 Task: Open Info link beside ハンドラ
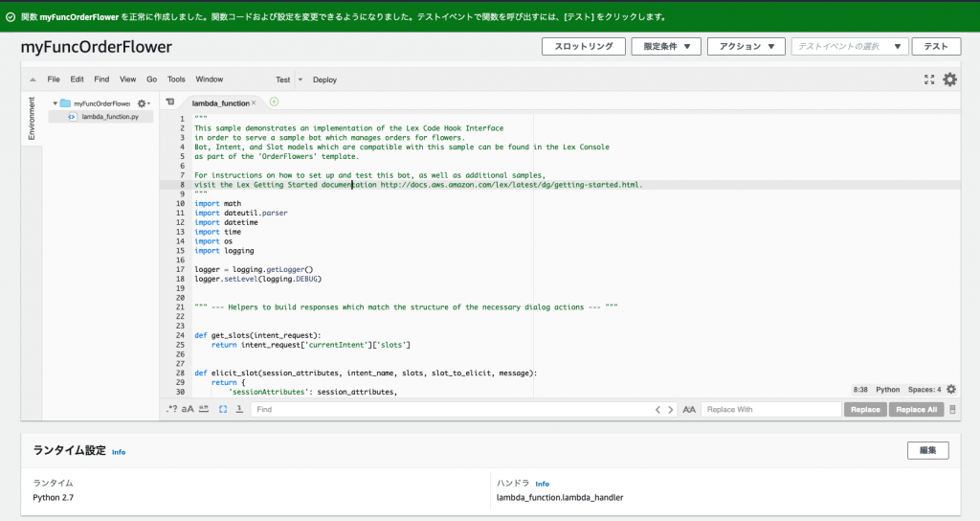point(542,484)
